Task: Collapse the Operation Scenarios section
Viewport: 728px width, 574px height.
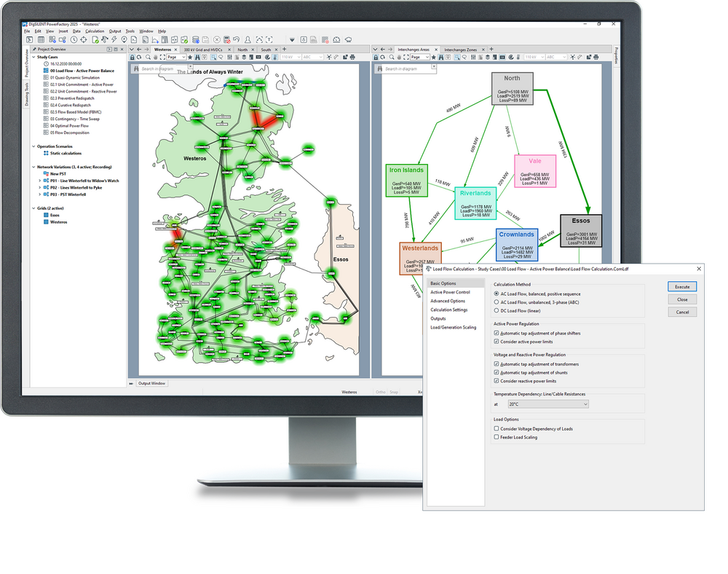Action: click(32, 146)
